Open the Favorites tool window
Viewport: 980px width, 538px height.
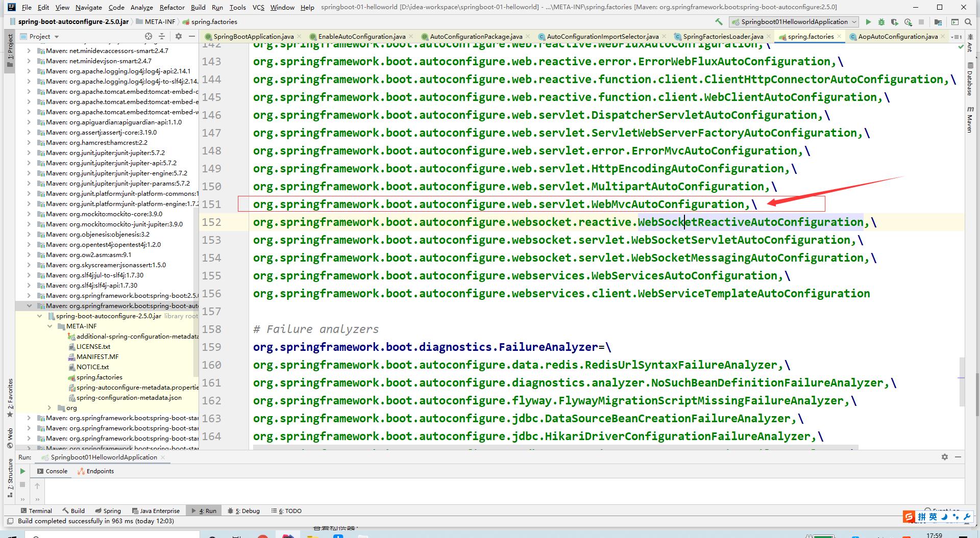tap(10, 398)
